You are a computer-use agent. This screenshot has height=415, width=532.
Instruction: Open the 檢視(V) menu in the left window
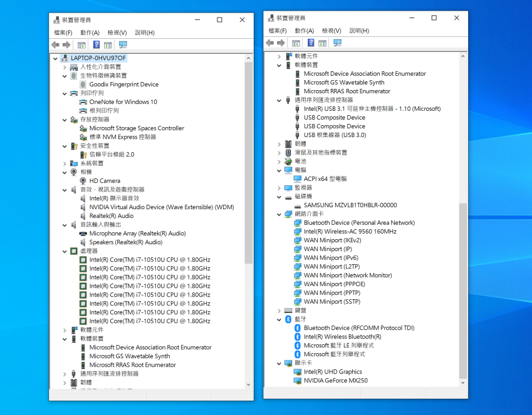click(x=117, y=33)
